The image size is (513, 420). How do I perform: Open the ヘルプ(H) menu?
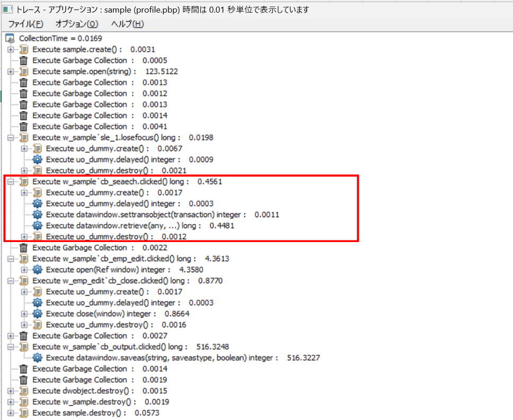pyautogui.click(x=127, y=24)
